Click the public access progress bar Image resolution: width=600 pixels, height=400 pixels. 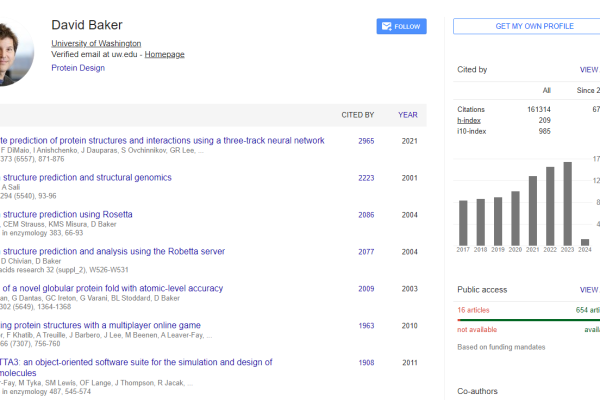[528, 320]
